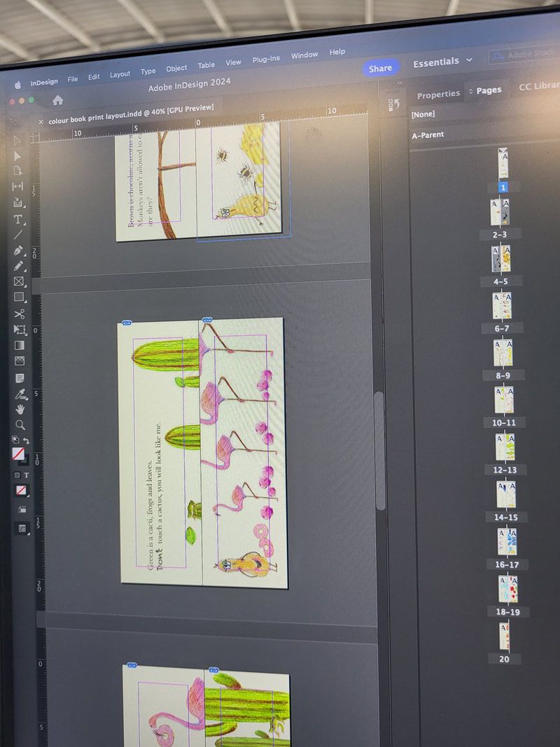Toggle the view mode button in toolbar
The height and width of the screenshot is (747, 560).
click(x=22, y=509)
